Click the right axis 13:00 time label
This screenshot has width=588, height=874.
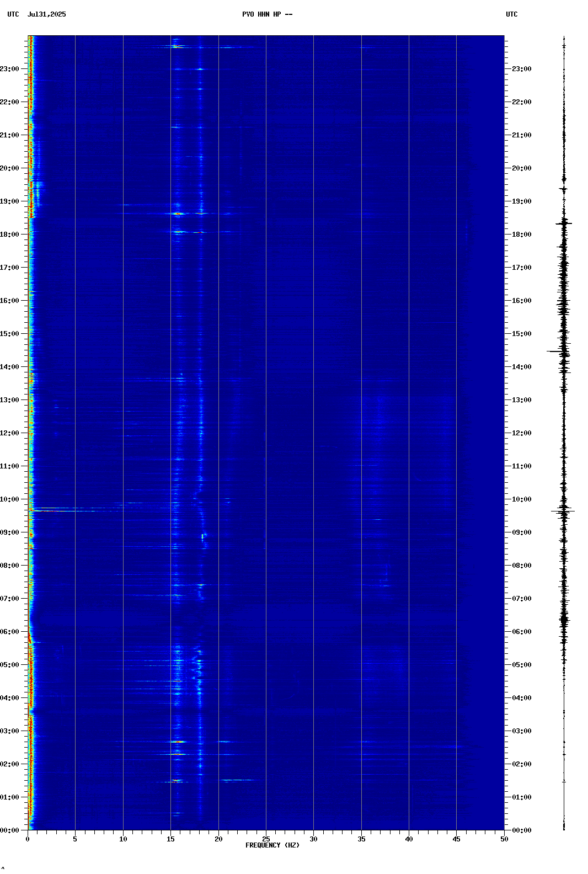tap(522, 400)
